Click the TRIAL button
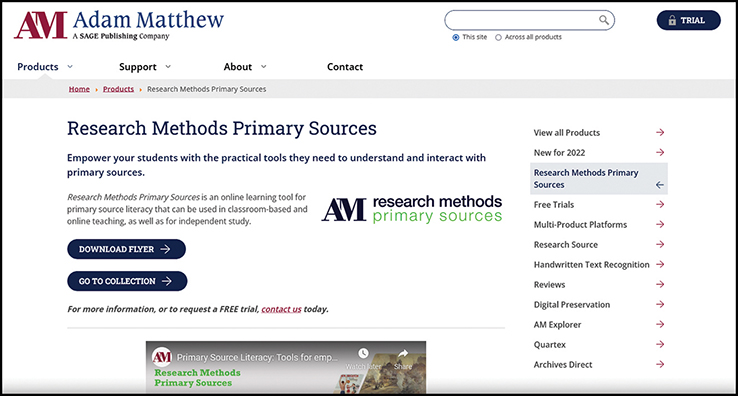The width and height of the screenshot is (738, 396). tap(689, 20)
